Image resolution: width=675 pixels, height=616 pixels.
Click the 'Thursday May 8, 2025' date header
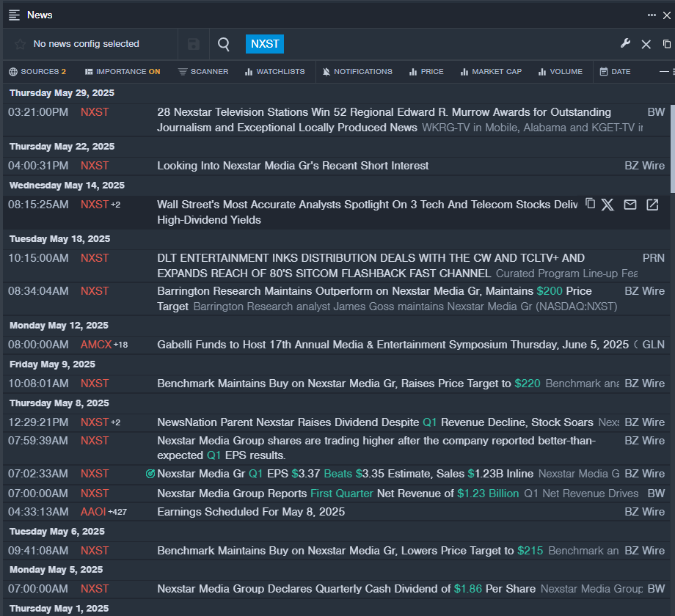[x=59, y=403]
